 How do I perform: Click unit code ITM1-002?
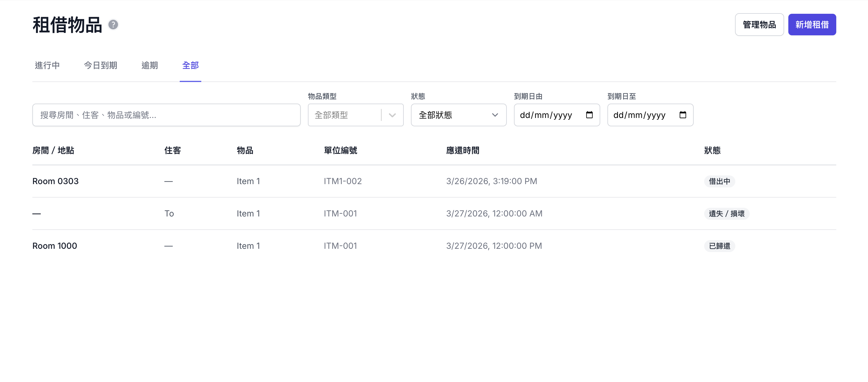(x=343, y=181)
